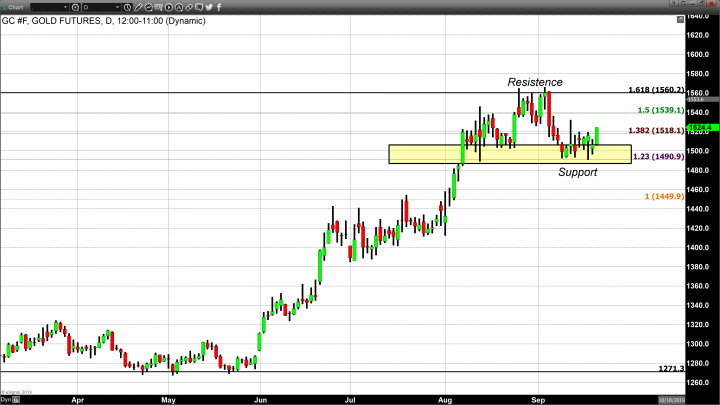Share chart via Facebook icon
720x405 pixels.
(219, 7)
